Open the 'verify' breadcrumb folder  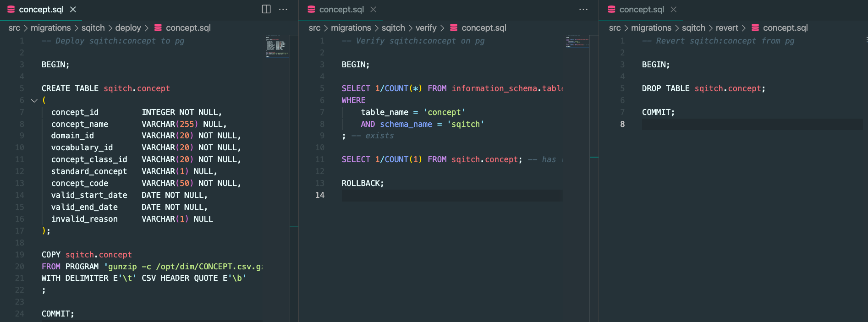[426, 28]
